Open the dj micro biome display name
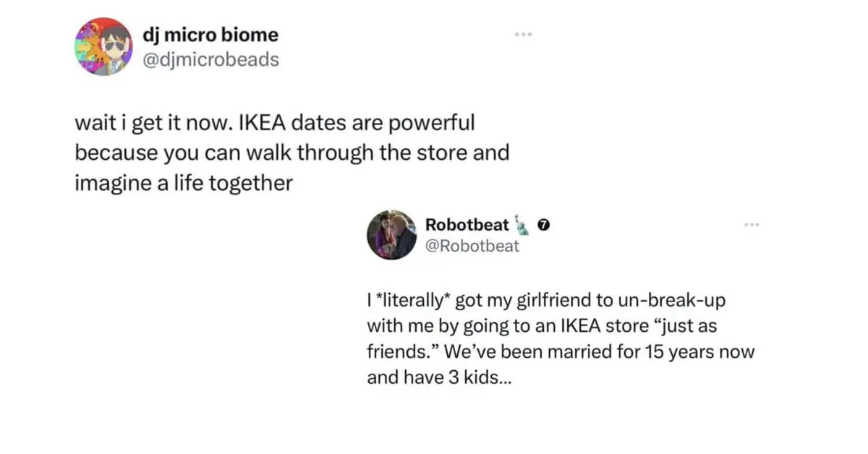The width and height of the screenshot is (868, 454). pyautogui.click(x=211, y=35)
